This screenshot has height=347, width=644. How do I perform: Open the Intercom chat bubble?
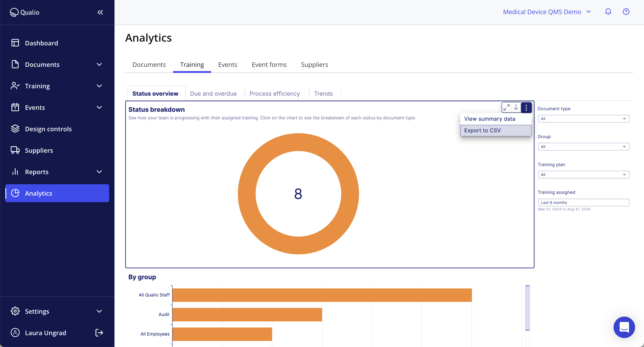tap(624, 327)
